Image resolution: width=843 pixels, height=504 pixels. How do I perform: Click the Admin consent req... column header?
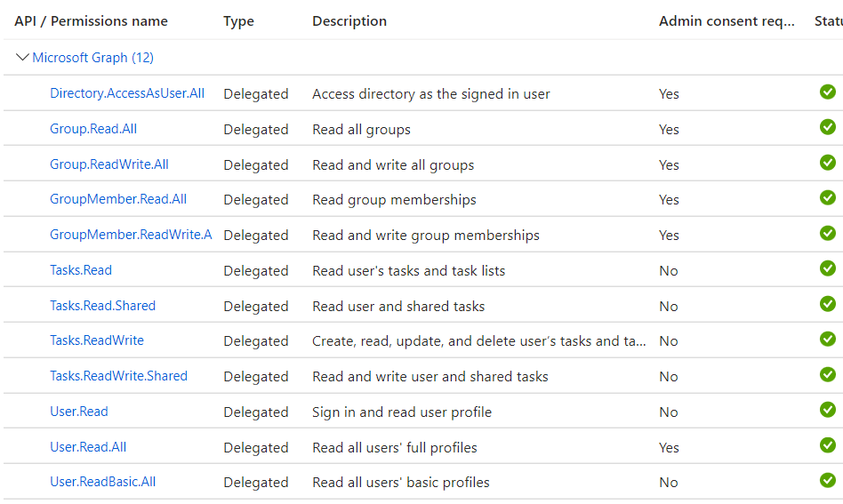point(727,21)
